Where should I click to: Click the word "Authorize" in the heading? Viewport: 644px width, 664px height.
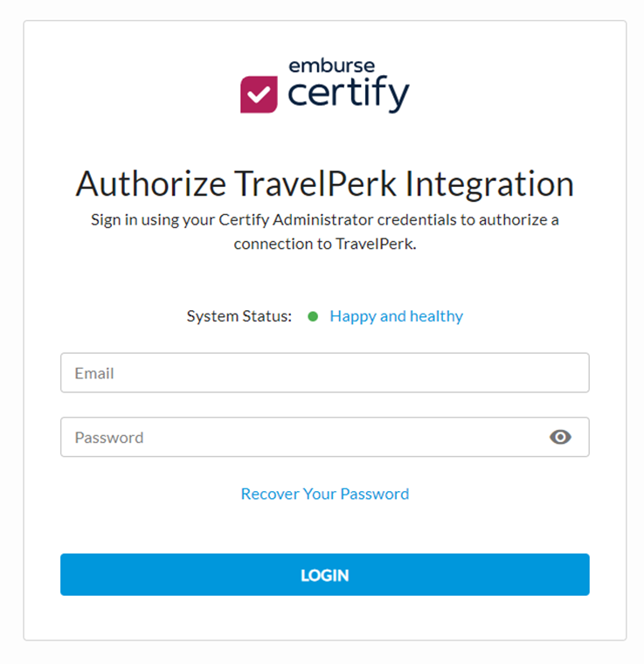click(149, 184)
